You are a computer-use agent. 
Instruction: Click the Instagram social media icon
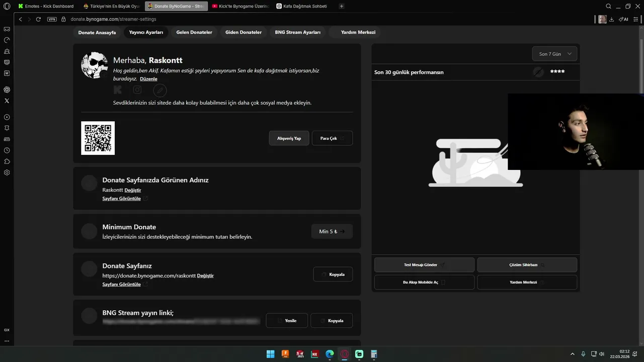point(137,90)
